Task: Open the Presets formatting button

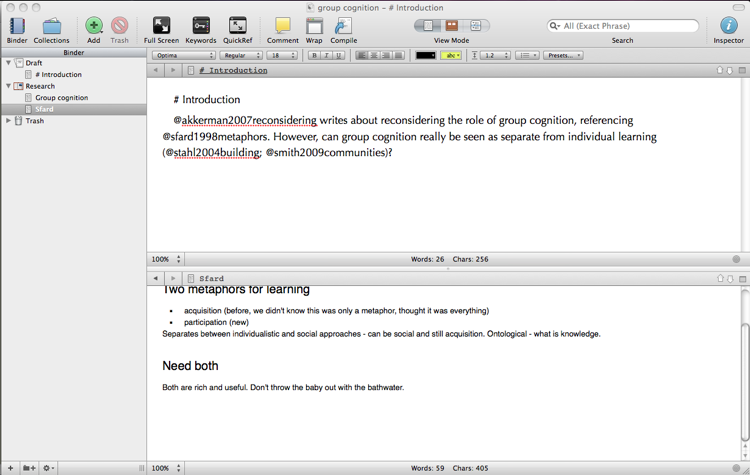Action: [563, 55]
